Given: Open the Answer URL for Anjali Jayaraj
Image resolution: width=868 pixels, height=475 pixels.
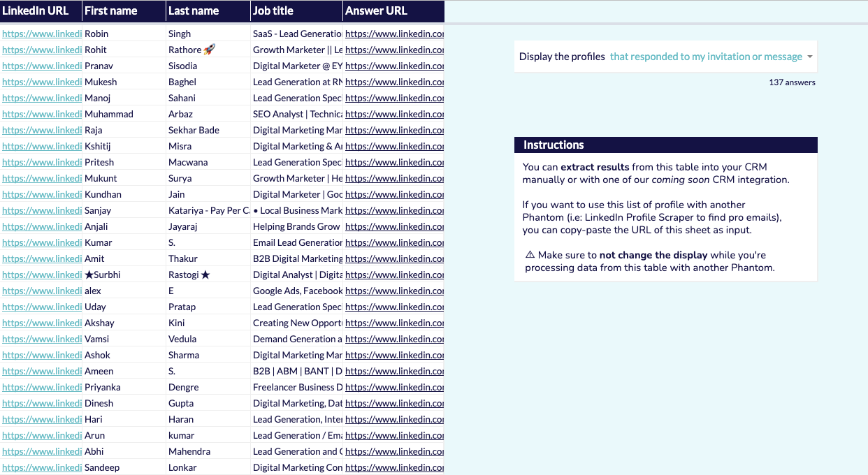Looking at the screenshot, I should point(394,226).
